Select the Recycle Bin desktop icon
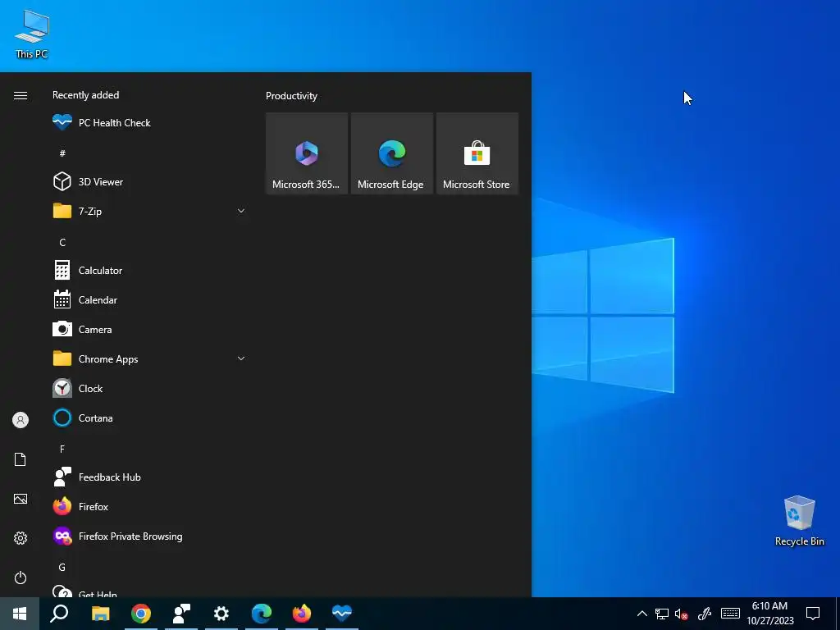The height and width of the screenshot is (630, 840). [x=799, y=521]
